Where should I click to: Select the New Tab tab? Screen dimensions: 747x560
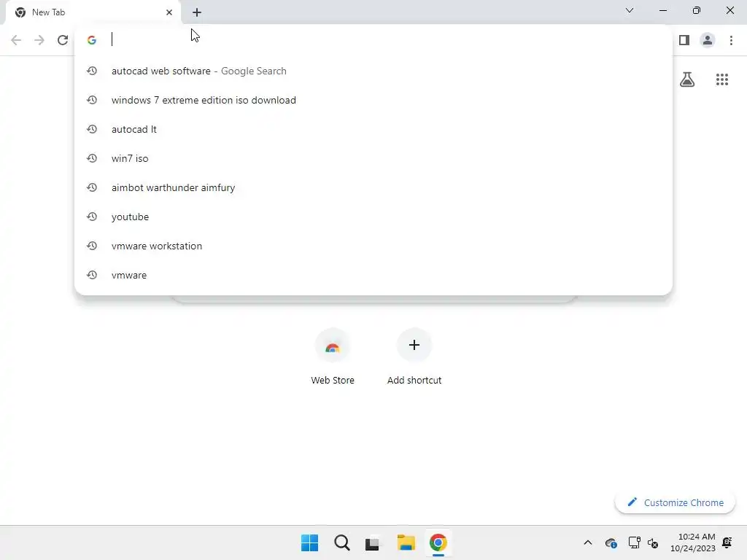point(93,12)
